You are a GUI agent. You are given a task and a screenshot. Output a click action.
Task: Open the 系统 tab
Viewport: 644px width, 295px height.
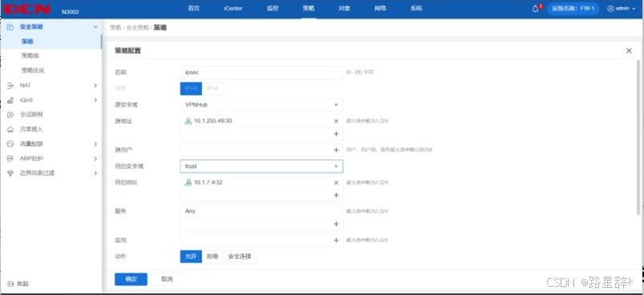coord(416,9)
